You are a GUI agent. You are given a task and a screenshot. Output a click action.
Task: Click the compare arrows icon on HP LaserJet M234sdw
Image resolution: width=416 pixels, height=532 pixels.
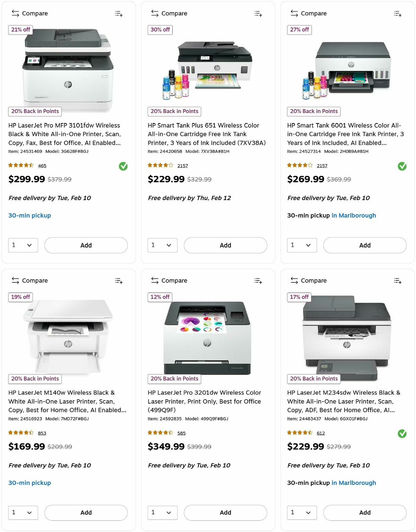tap(294, 280)
